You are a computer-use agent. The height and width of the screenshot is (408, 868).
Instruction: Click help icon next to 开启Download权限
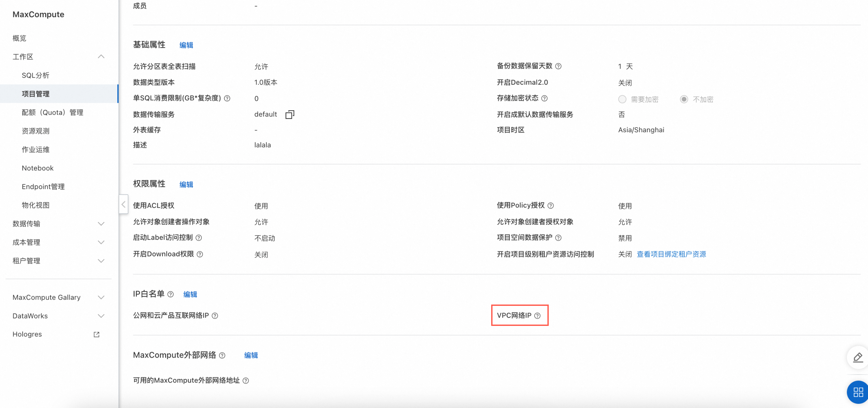click(x=200, y=254)
